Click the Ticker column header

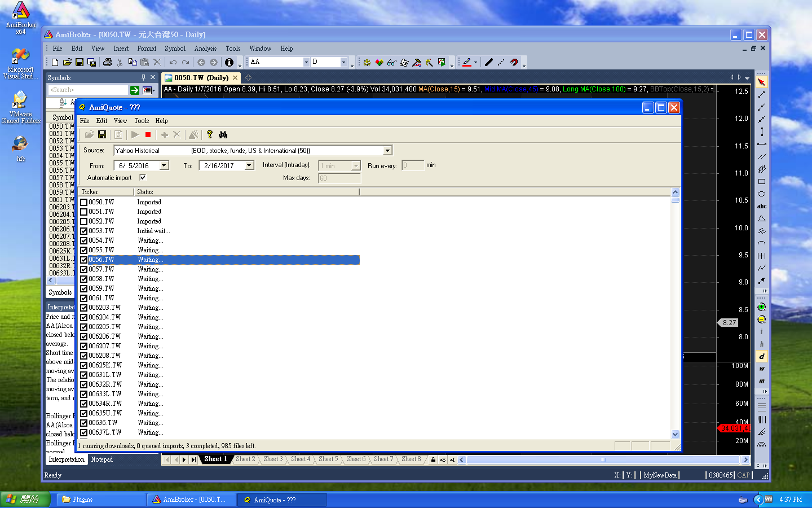(106, 192)
